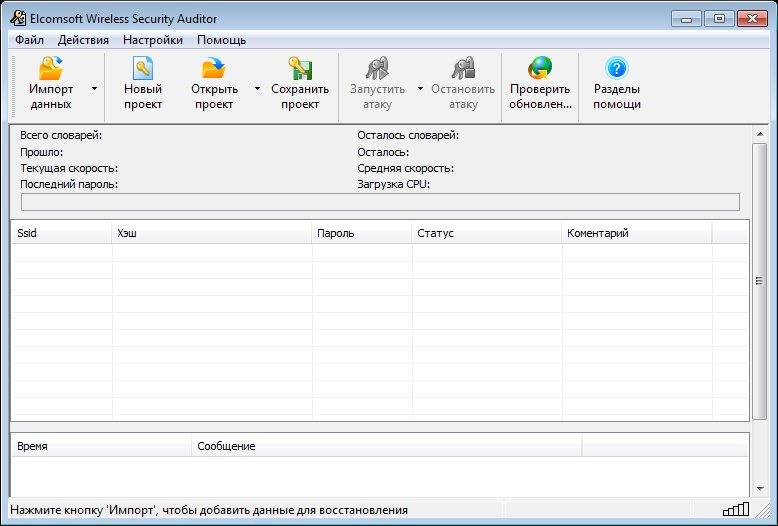Sort by the Статус column header
This screenshot has height=526, width=778.
click(487, 233)
